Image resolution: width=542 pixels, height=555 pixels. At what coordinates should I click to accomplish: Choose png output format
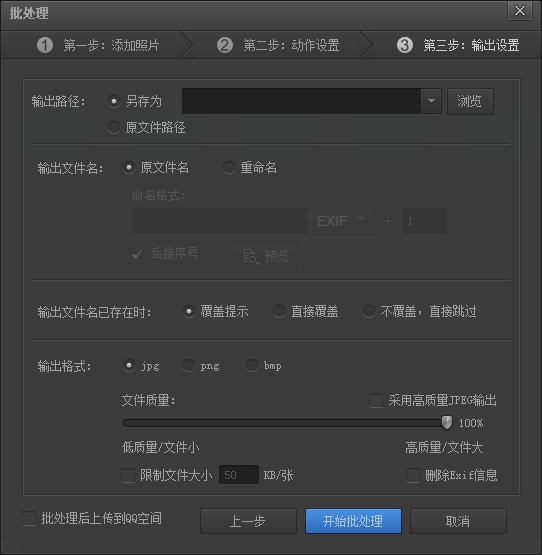(x=189, y=365)
